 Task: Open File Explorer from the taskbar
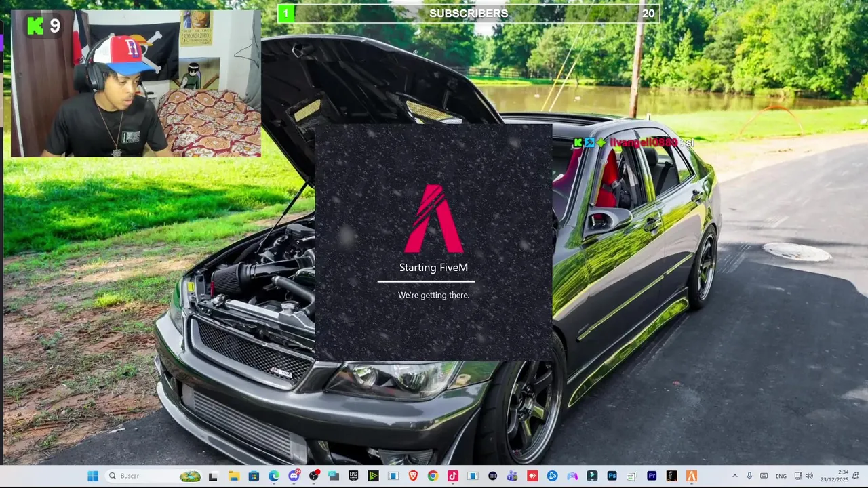234,476
